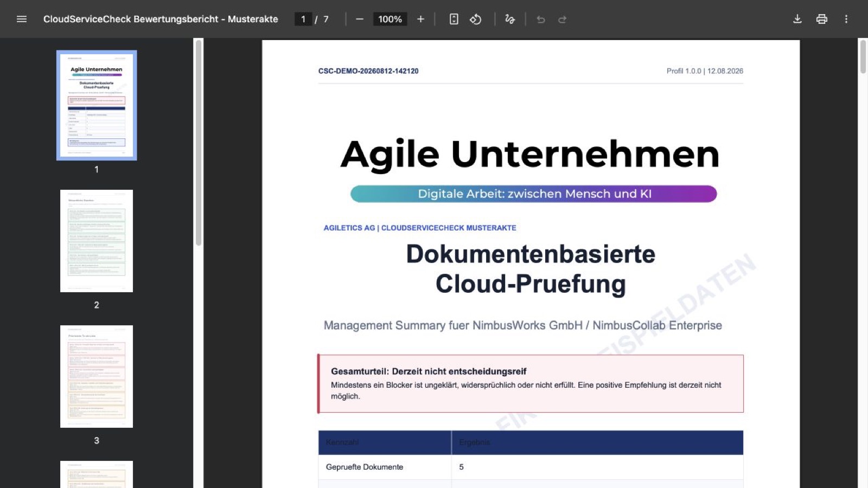This screenshot has height=488, width=868.
Task: Click the value 5 in the table
Action: 462,467
